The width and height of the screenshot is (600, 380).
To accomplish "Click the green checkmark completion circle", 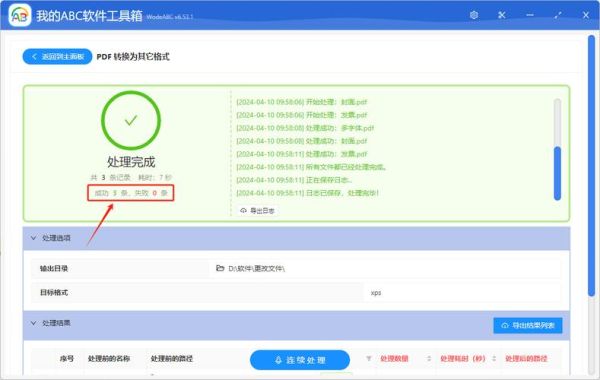I will tap(131, 120).
